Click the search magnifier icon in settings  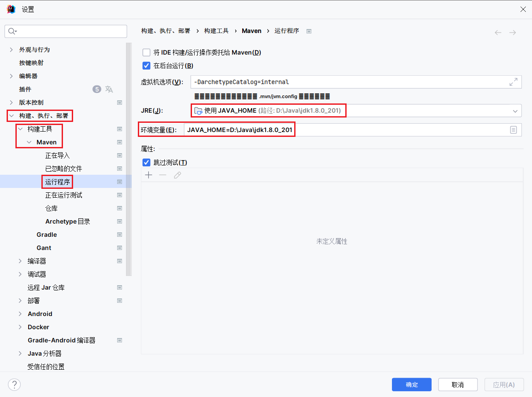click(x=11, y=31)
